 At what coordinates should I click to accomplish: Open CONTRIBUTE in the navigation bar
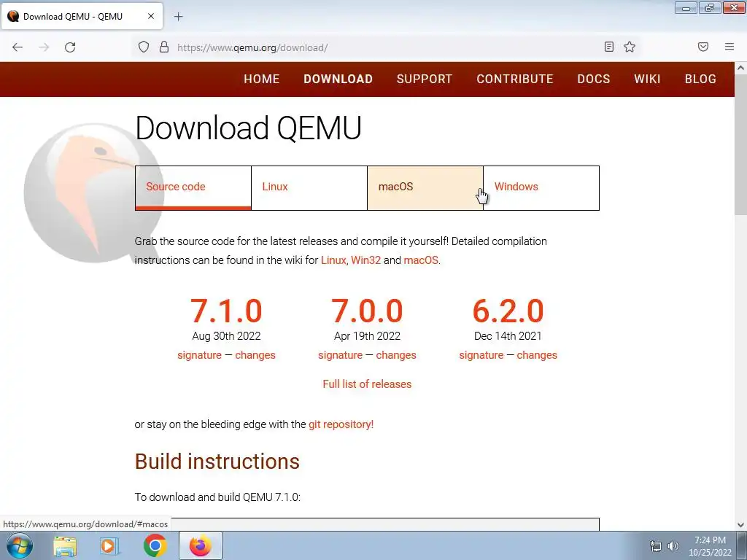(515, 79)
